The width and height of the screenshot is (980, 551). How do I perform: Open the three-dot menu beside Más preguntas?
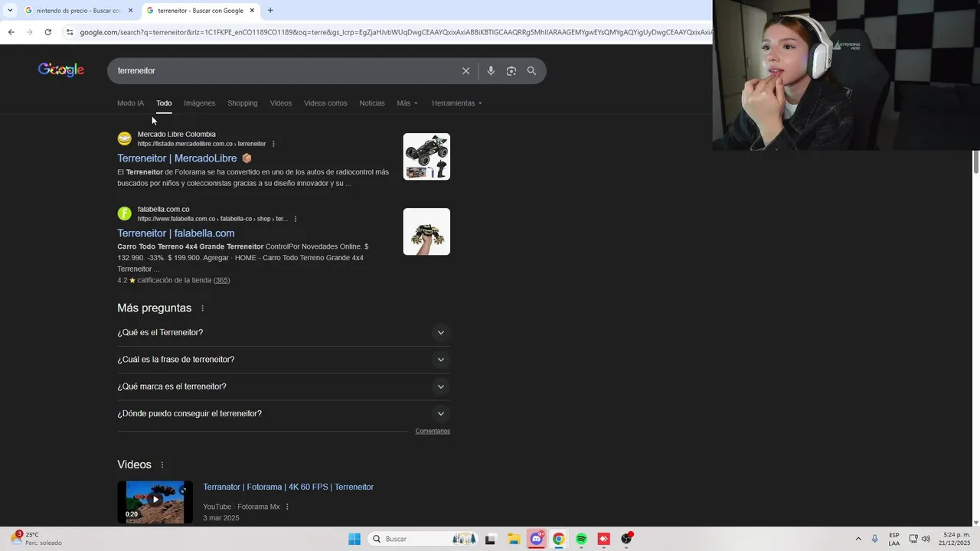(203, 308)
